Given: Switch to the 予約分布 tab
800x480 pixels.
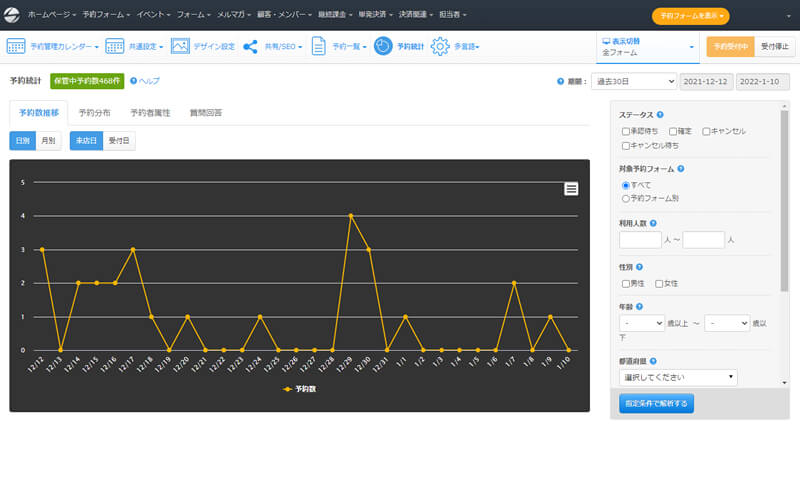Looking at the screenshot, I should point(97,113).
